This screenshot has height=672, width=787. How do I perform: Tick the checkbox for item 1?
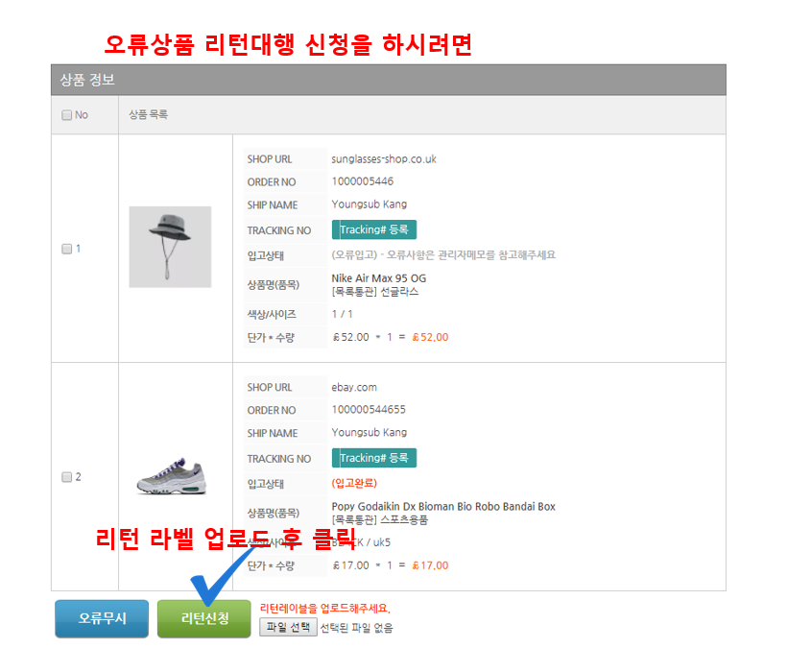67,249
